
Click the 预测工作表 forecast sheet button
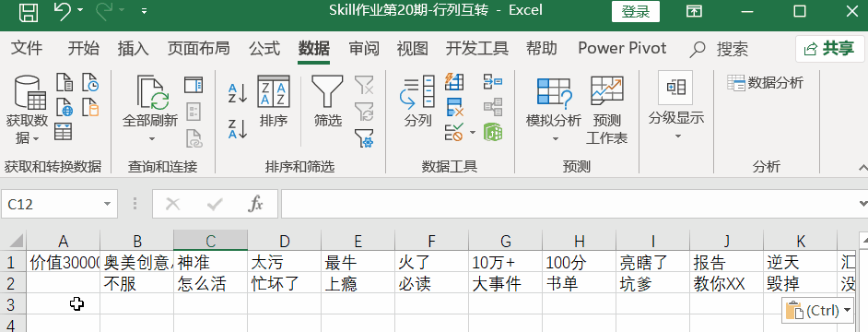(606, 110)
